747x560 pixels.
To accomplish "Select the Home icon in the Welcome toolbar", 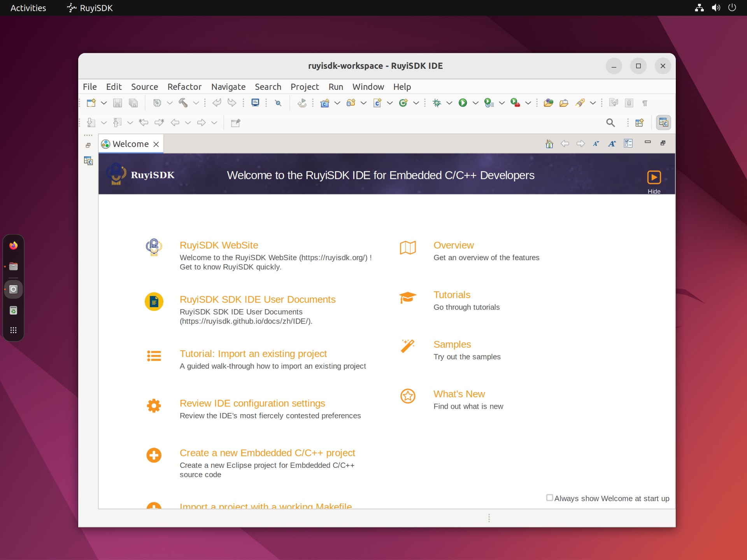I will click(x=549, y=143).
